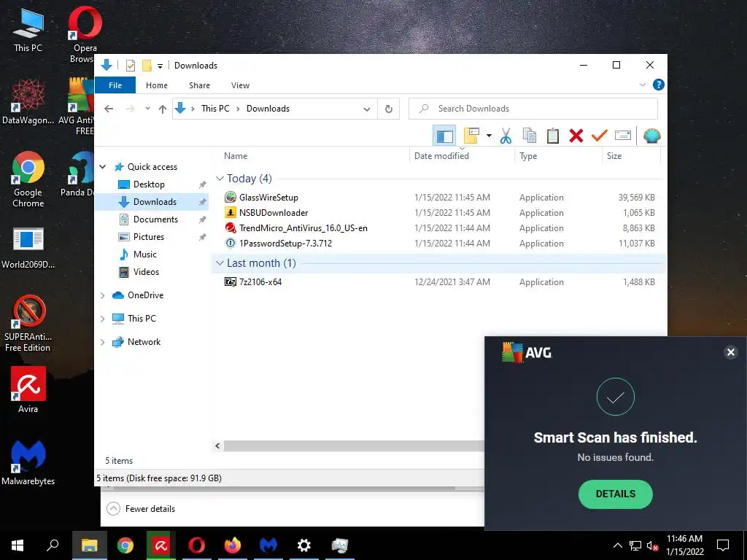Collapse the Last month (1) group
Image resolution: width=747 pixels, height=560 pixels.
(220, 263)
